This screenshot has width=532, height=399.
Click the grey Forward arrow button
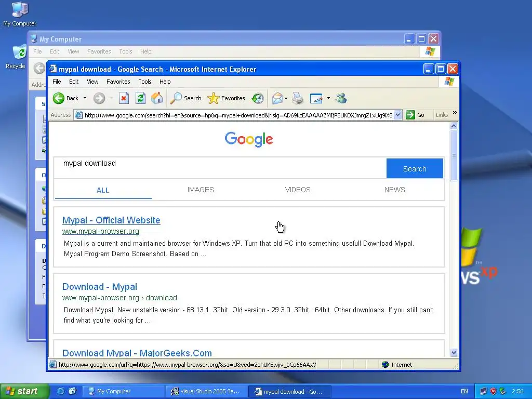[99, 98]
